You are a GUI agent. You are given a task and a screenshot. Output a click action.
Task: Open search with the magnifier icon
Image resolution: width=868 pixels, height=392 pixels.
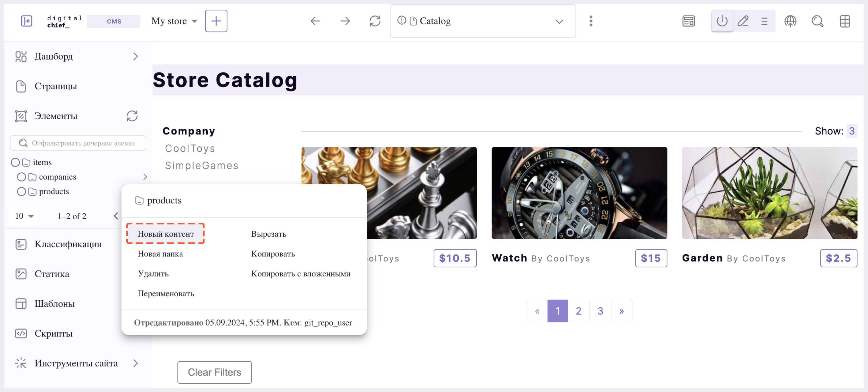818,21
